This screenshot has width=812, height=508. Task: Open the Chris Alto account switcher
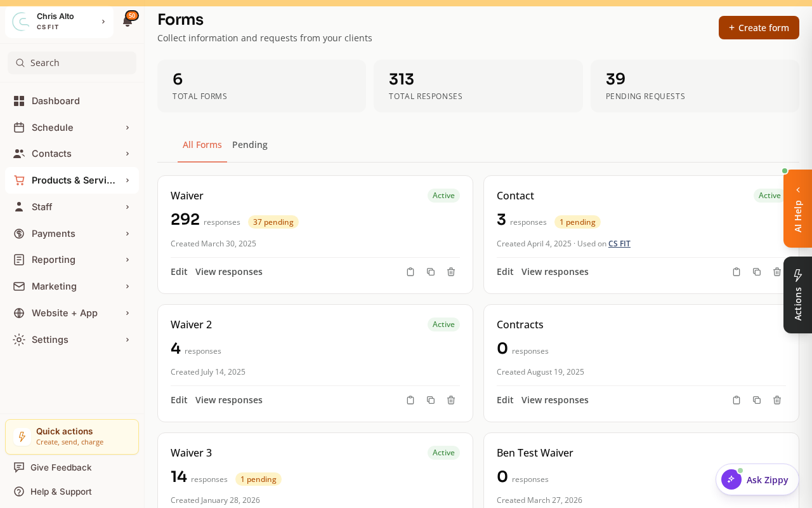[60, 22]
